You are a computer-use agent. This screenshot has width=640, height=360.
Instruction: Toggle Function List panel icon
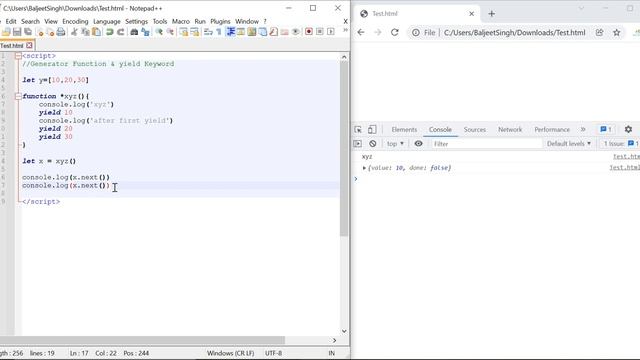click(x=273, y=32)
